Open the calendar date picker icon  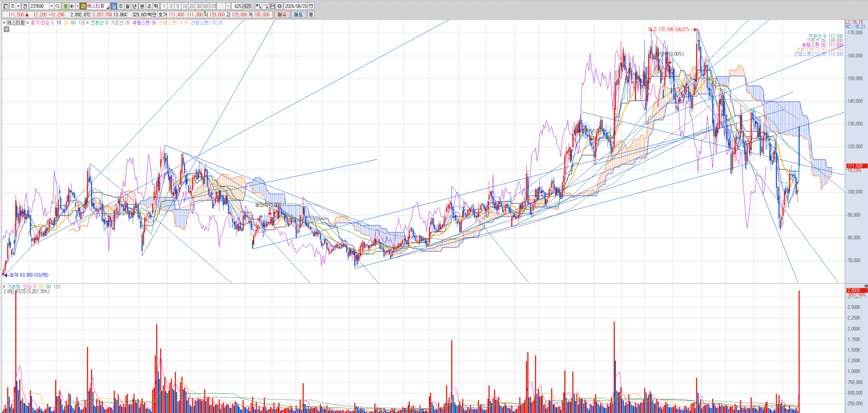point(311,6)
